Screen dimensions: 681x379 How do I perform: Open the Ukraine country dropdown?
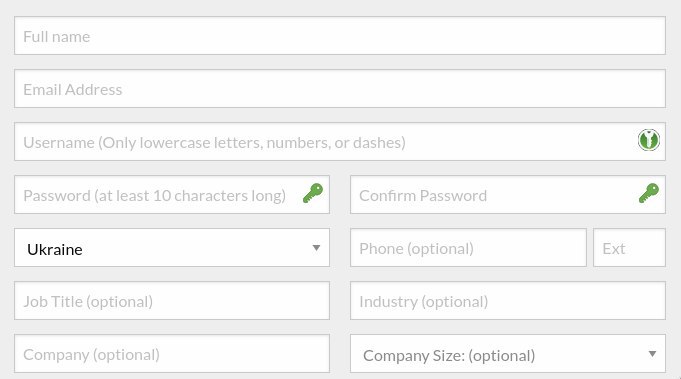[x=172, y=247]
